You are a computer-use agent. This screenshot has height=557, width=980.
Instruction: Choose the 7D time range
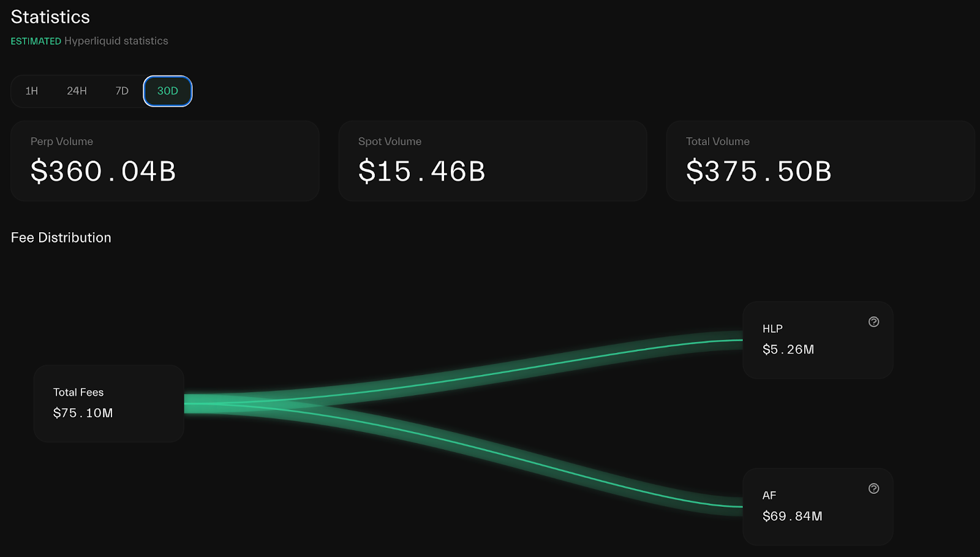coord(122,91)
